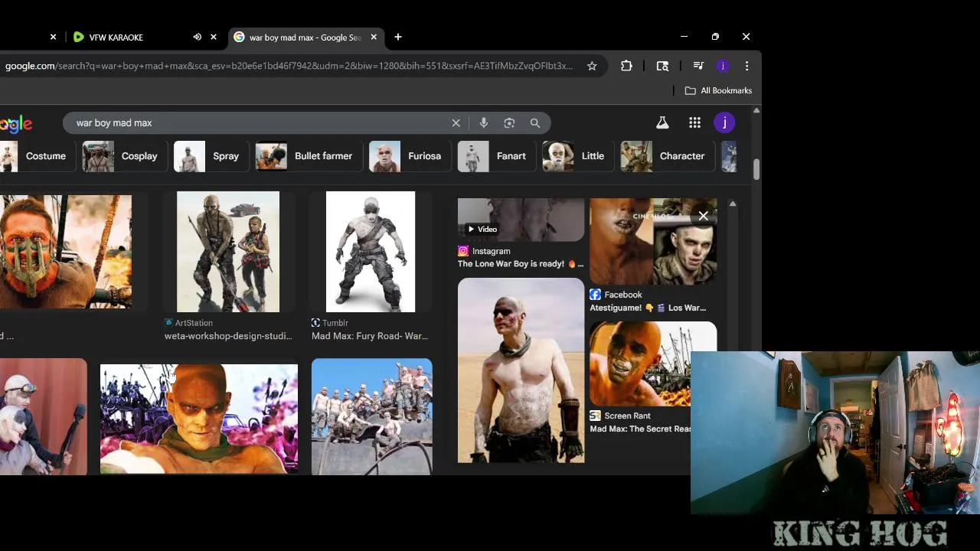
Task: Open Chrome three-dot menu
Action: coord(746,66)
